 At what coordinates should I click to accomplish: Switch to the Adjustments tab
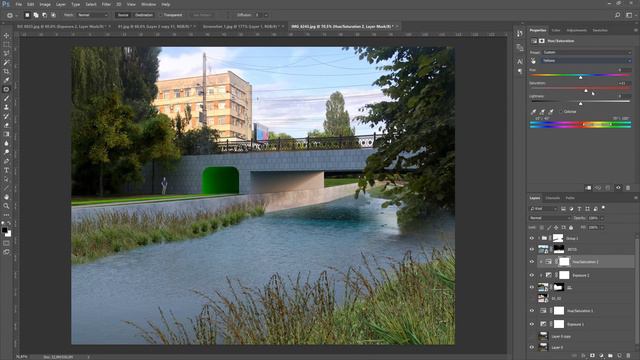(576, 30)
